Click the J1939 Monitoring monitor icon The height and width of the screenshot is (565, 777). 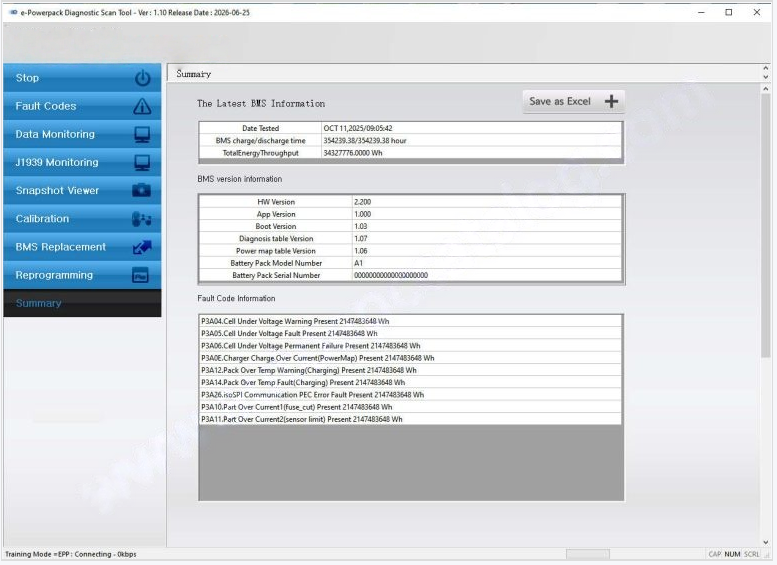coord(142,162)
